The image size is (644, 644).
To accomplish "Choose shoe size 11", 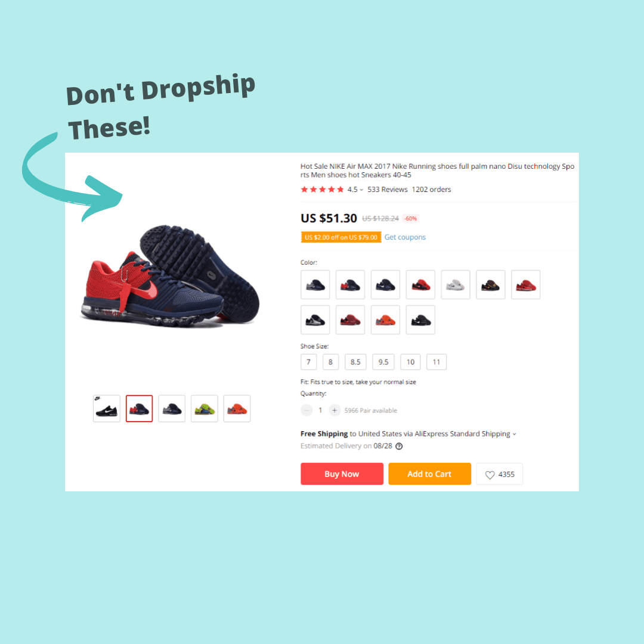I will pos(436,362).
